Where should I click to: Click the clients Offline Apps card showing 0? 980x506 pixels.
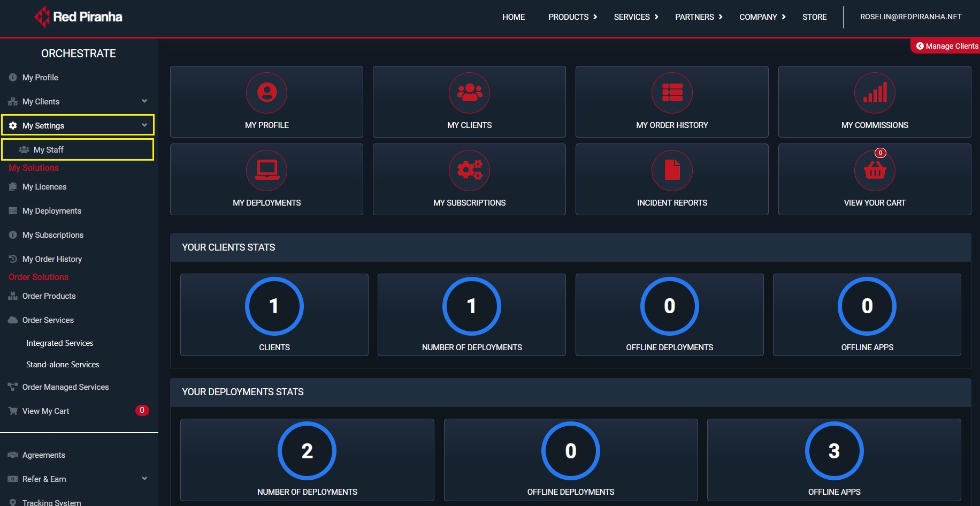(x=867, y=315)
